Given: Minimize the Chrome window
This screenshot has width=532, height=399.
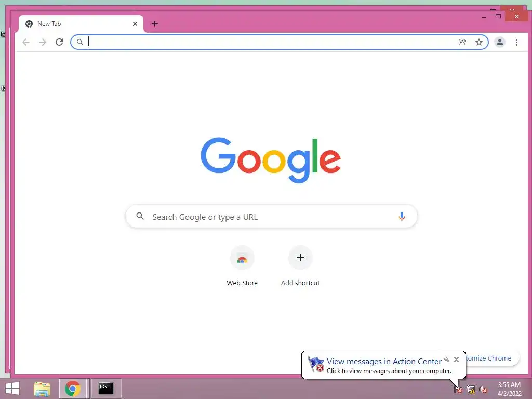Looking at the screenshot, I should click(x=484, y=17).
